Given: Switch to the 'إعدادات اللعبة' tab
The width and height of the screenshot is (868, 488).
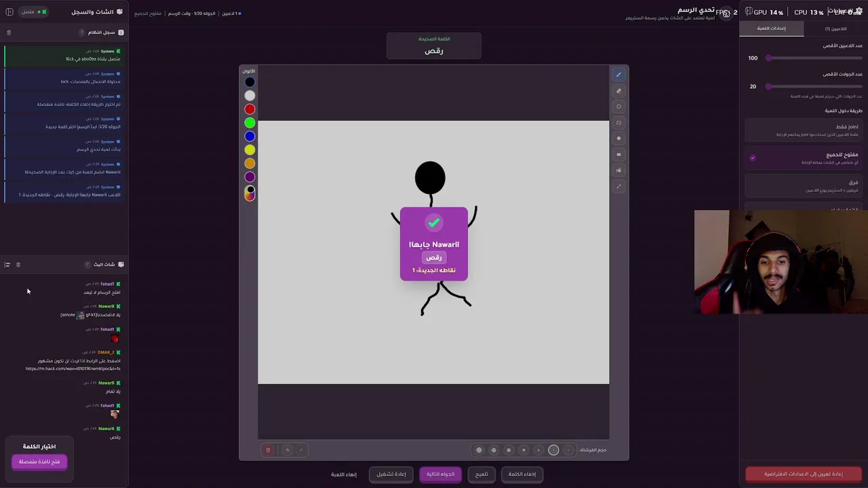Looking at the screenshot, I should (x=771, y=28).
